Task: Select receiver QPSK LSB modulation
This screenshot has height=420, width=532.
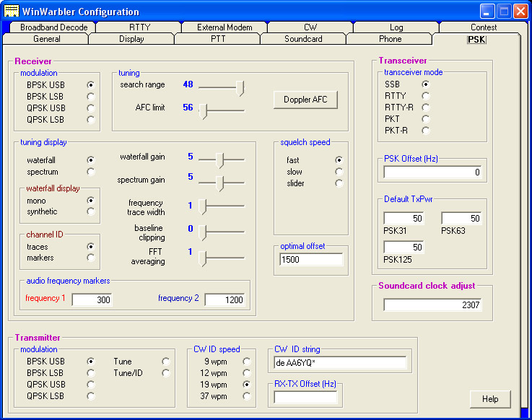Action: 90,120
